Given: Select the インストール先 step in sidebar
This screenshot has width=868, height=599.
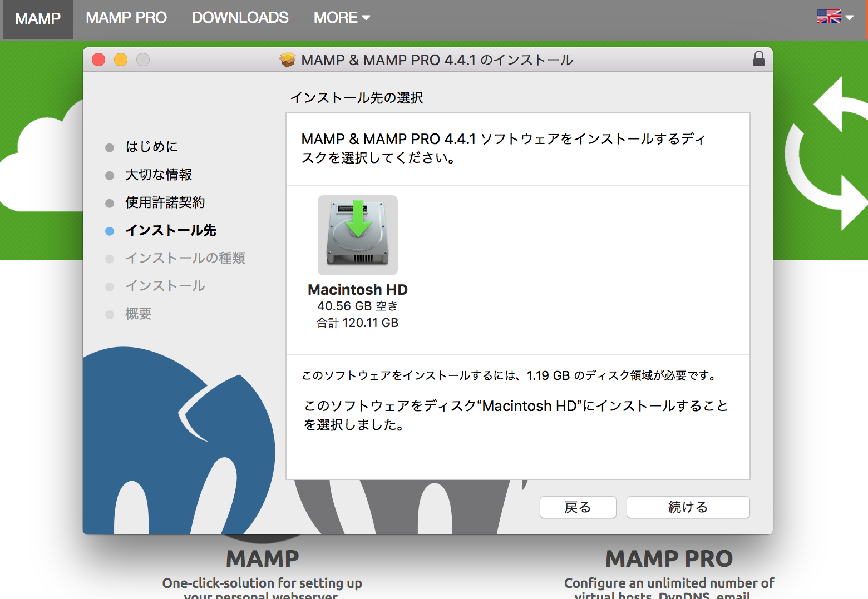Looking at the screenshot, I should tap(171, 230).
